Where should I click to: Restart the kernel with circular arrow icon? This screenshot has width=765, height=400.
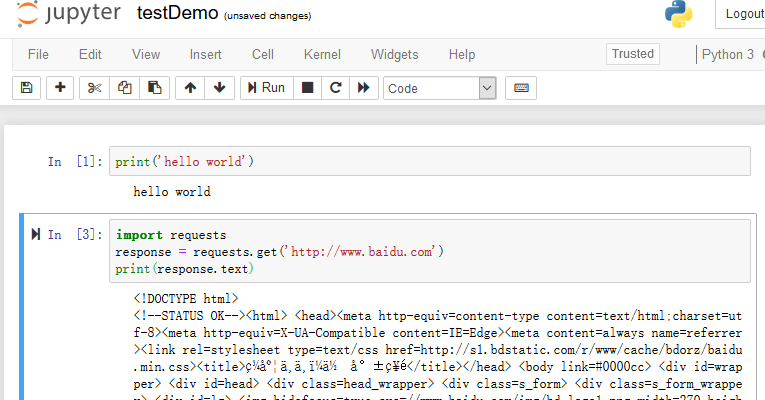(336, 88)
